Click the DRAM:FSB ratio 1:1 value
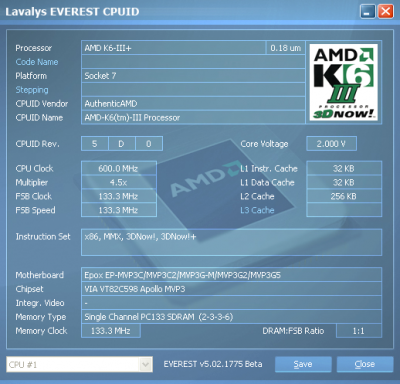Viewport: 400px width, 384px height. [359, 331]
